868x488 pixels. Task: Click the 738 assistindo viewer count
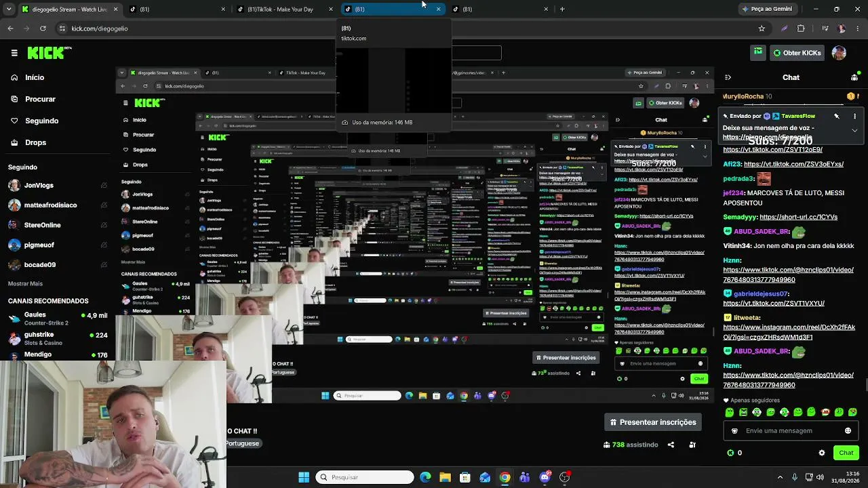click(631, 445)
